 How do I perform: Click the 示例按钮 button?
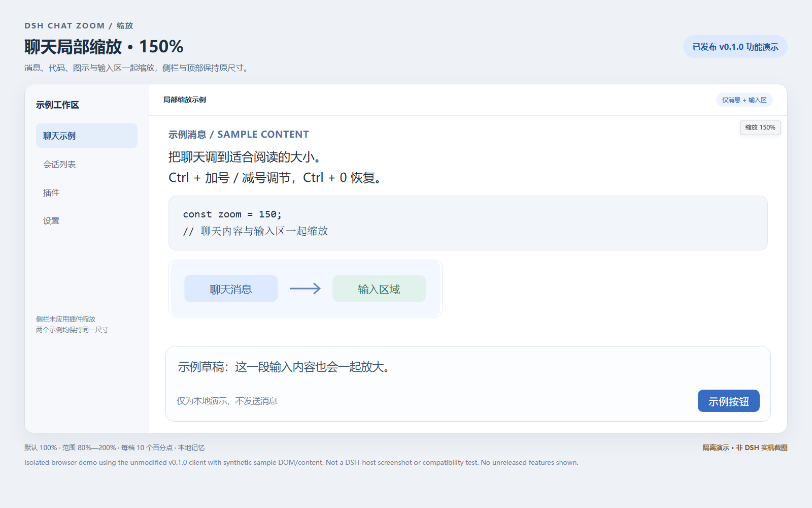(728, 401)
